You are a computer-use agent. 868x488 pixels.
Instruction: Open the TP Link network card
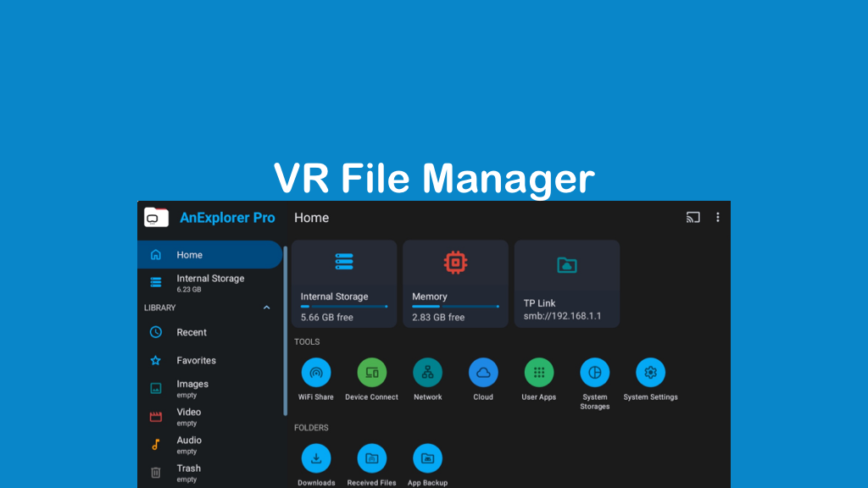[x=566, y=283]
